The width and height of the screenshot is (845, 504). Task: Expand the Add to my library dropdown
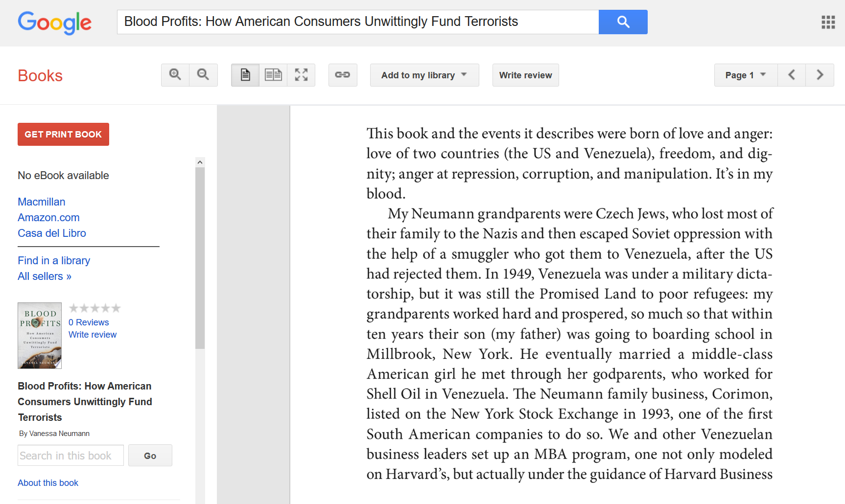(x=424, y=75)
